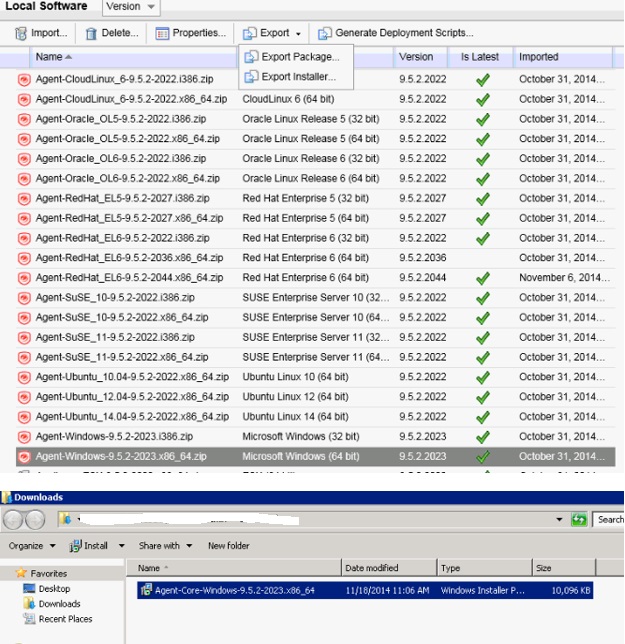This screenshot has height=644, width=625.
Task: Click the Generate Deployment Scripts icon
Action: pos(324,33)
